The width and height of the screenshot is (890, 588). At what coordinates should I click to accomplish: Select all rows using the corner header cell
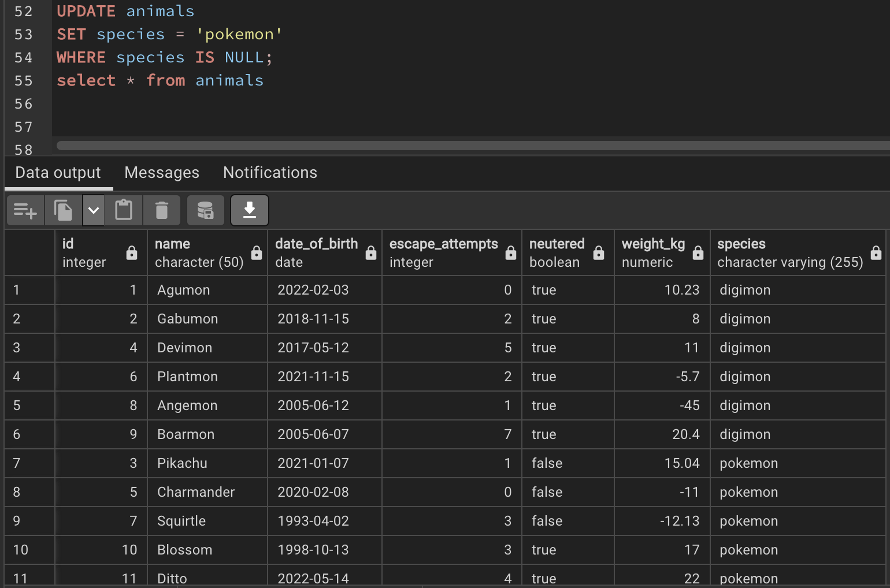click(x=29, y=252)
